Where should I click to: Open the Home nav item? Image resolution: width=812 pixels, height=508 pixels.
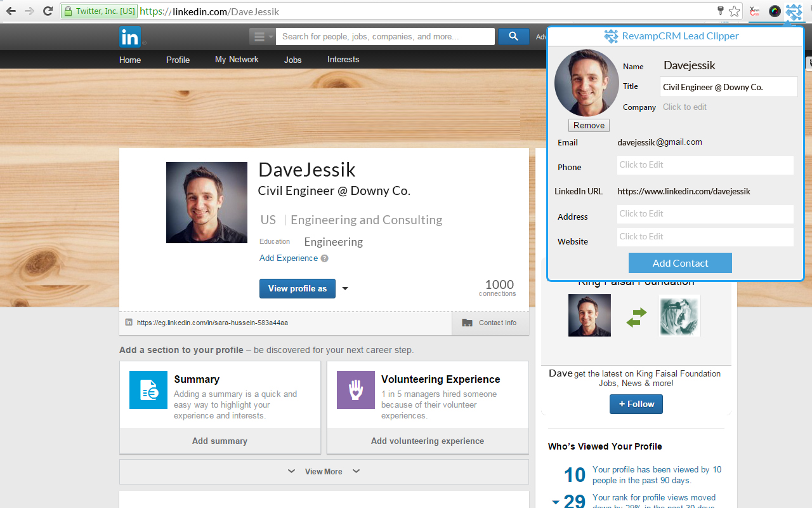tap(130, 60)
